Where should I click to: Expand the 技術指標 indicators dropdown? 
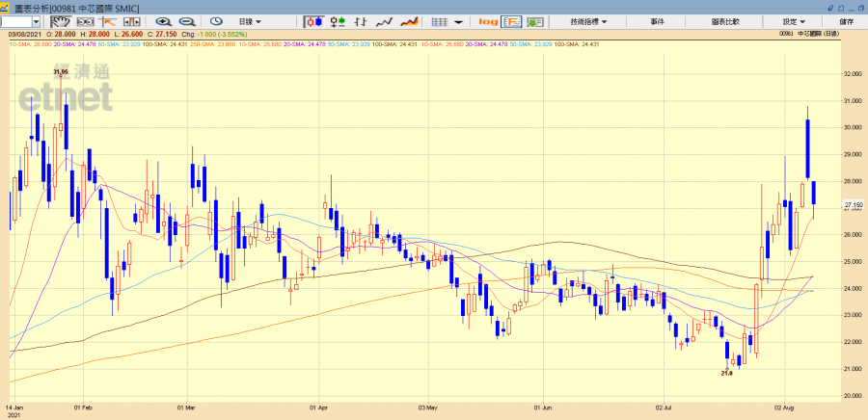pos(587,21)
